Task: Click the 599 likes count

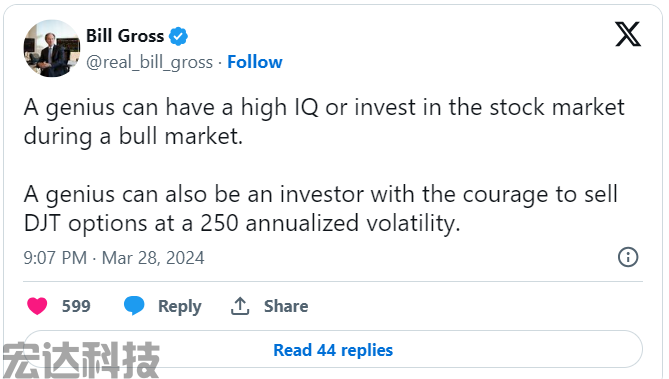Action: (x=76, y=306)
